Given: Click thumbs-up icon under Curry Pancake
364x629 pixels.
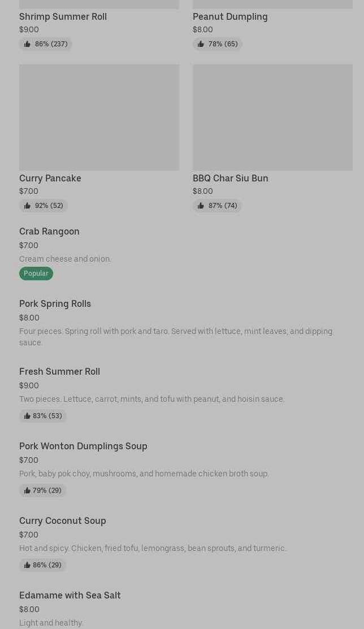Looking at the screenshot, I should (x=27, y=206).
